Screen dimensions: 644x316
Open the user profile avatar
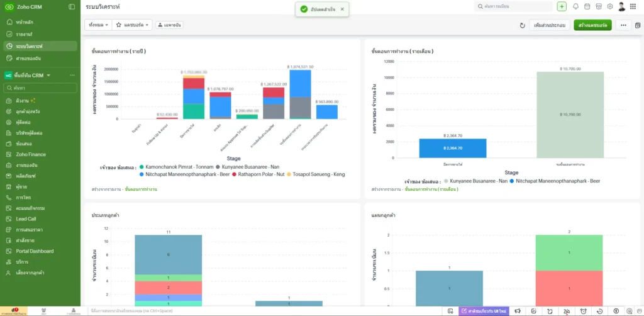click(621, 6)
